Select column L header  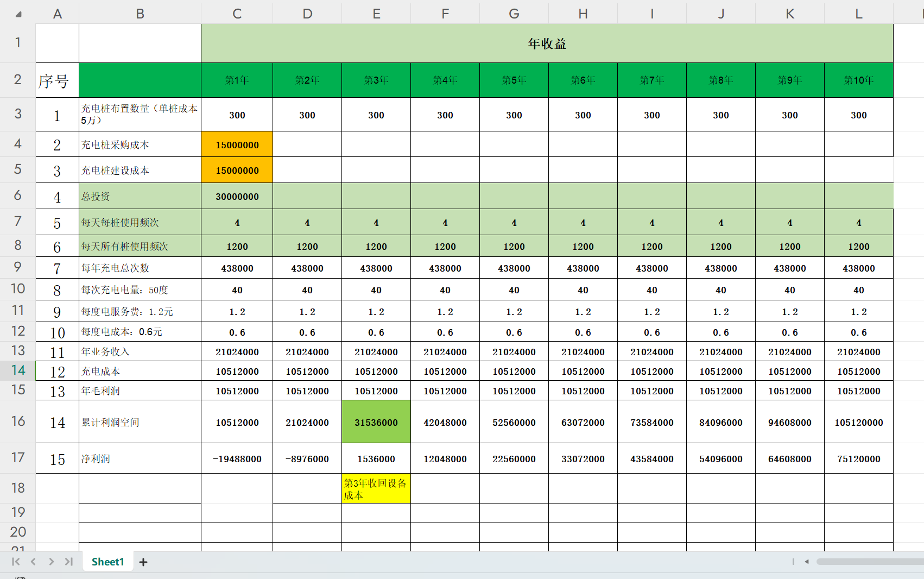(859, 14)
